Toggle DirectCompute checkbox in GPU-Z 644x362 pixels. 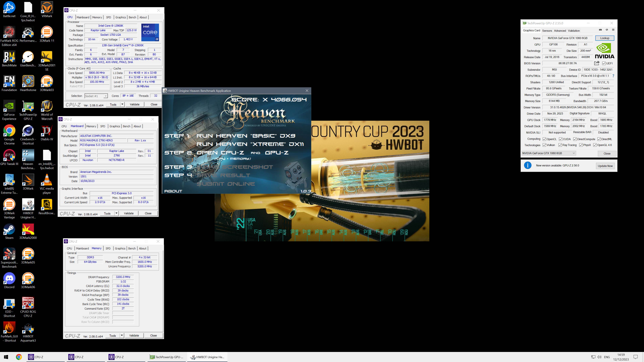point(575,139)
